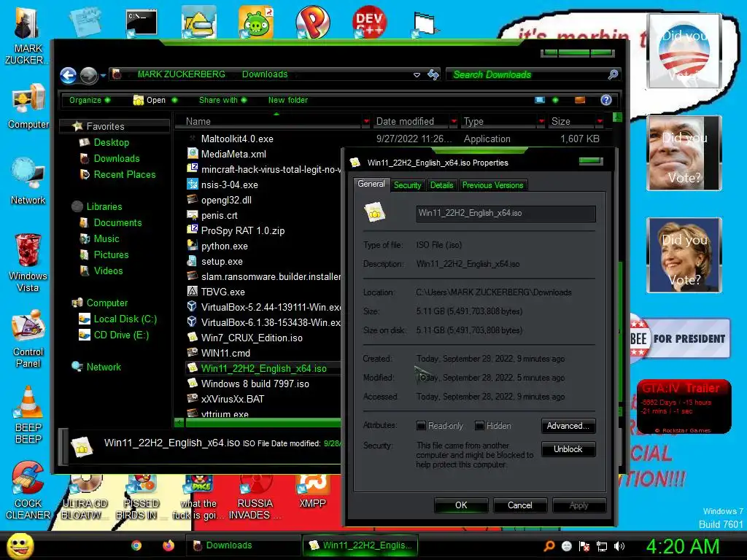Toggle the Hidden attribute checkbox
This screenshot has height=560, width=747.
click(480, 425)
